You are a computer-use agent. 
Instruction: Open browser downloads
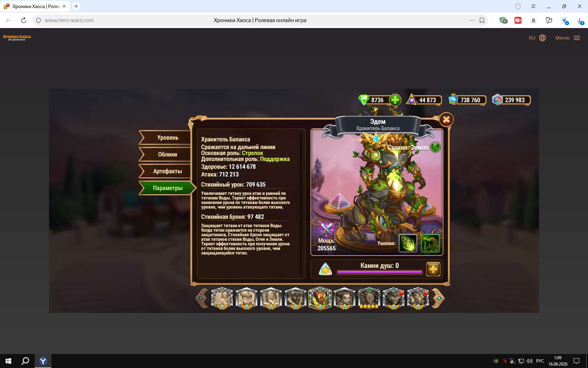[580, 21]
